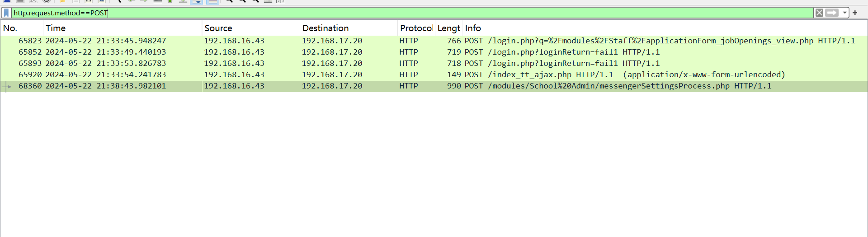Jump to the first packet
This screenshot has height=237, width=868.
[x=170, y=1]
